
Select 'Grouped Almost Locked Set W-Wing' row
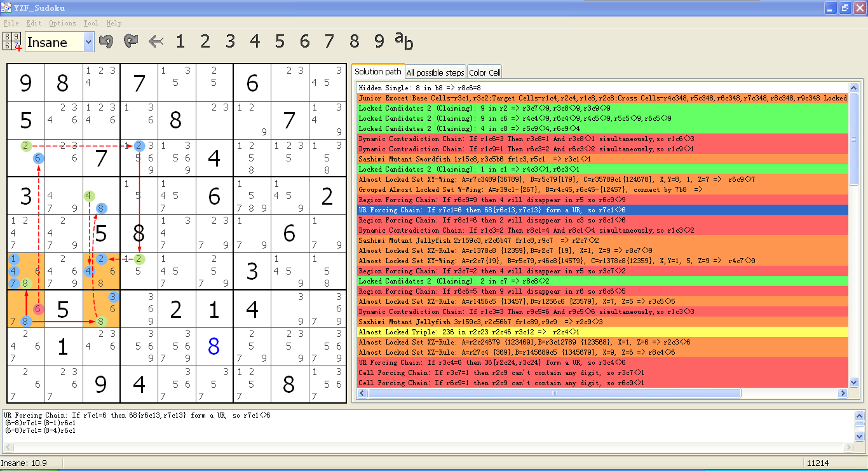(x=602, y=189)
